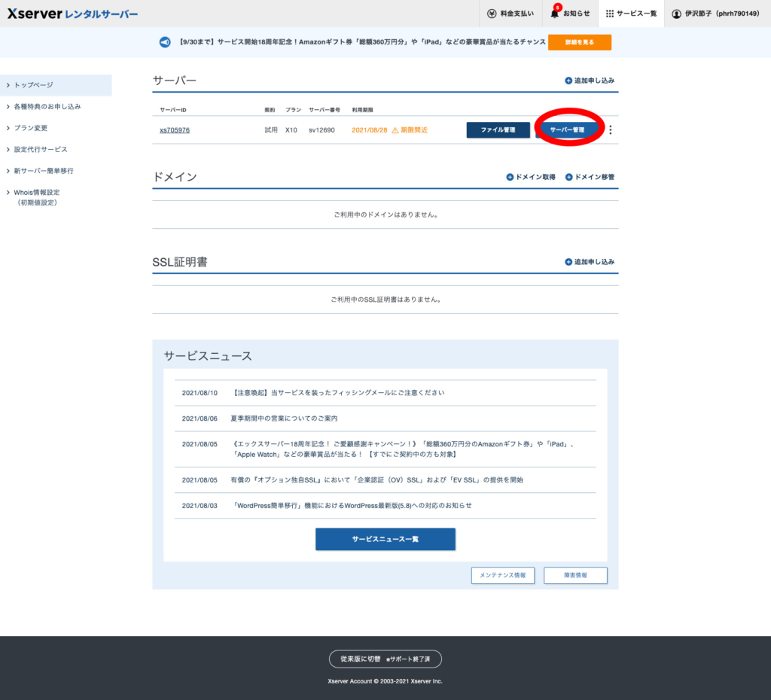Open the サービス一覧 header tab
Screen dimensions: 771x700
pyautogui.click(x=632, y=14)
